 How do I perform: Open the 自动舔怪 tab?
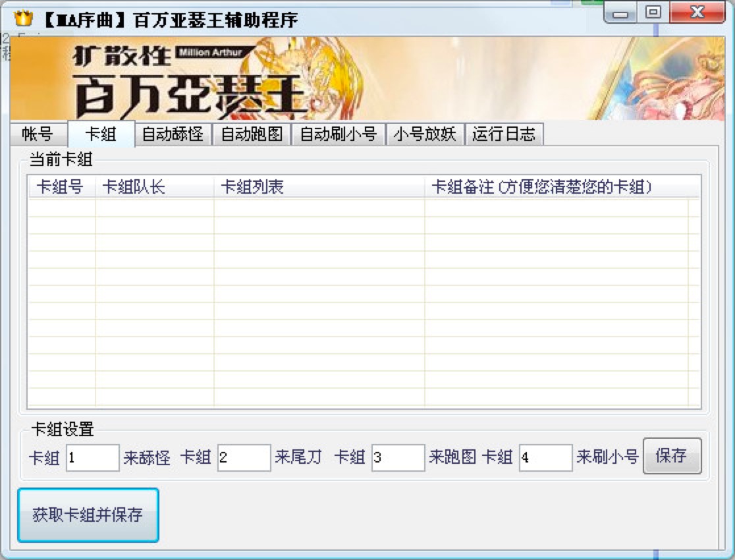pyautogui.click(x=173, y=134)
